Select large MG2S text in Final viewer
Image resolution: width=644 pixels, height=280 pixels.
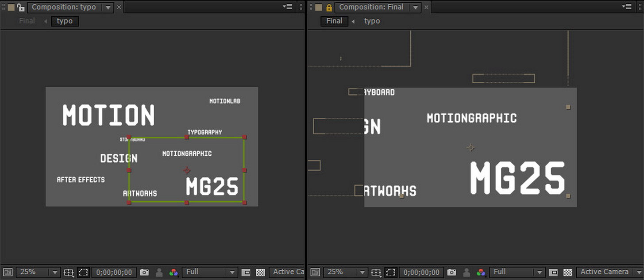[517, 178]
